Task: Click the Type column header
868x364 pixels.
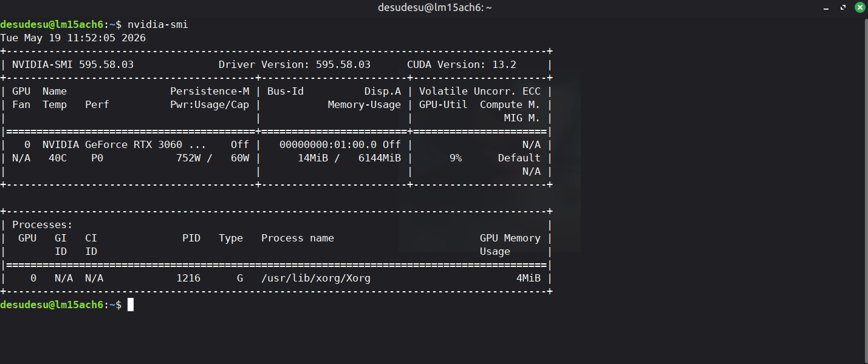Action: point(231,238)
